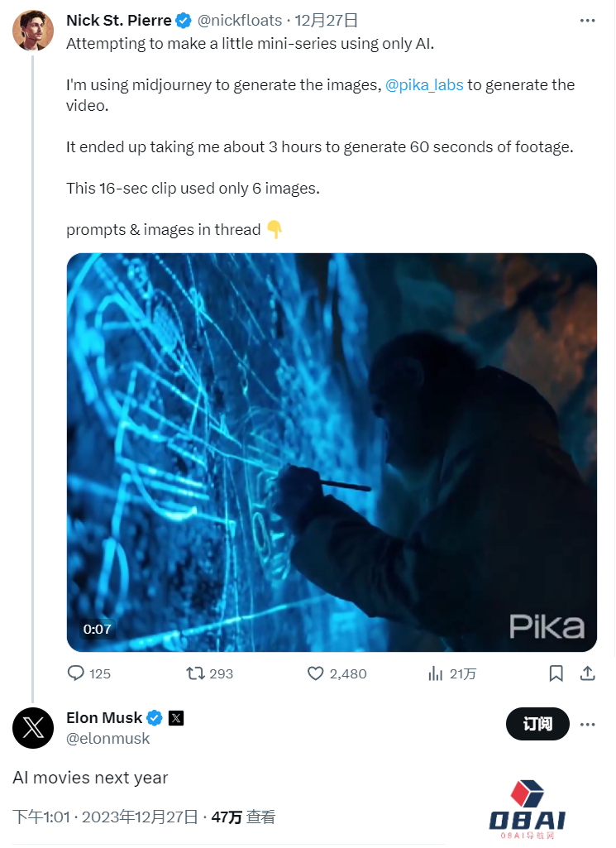Image resolution: width=616 pixels, height=848 pixels.
Task: Click the @elonmusk handle
Action: [108, 739]
